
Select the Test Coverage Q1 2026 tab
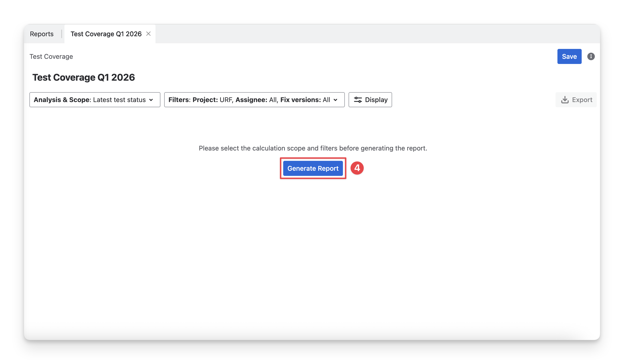tap(106, 34)
